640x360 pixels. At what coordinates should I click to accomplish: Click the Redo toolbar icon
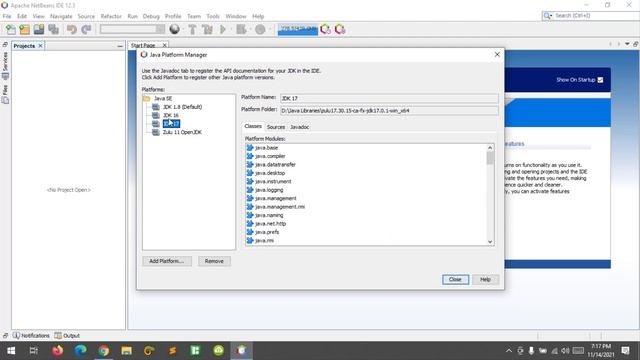click(86, 29)
